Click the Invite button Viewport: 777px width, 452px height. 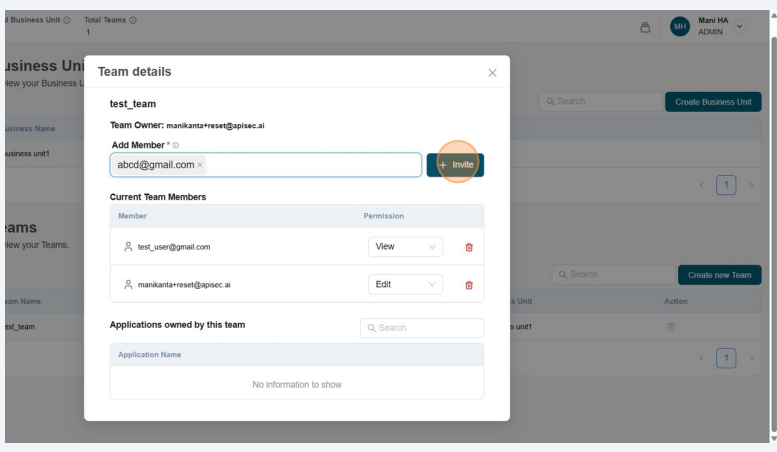(455, 164)
